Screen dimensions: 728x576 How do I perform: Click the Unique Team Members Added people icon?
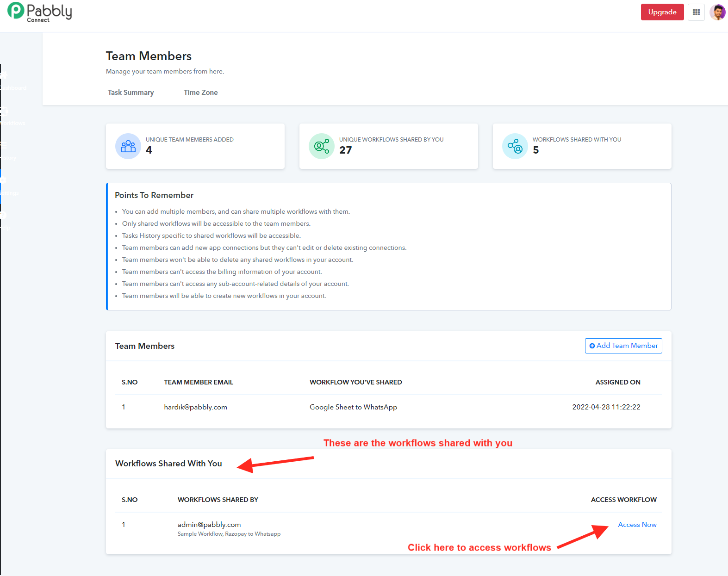(128, 146)
